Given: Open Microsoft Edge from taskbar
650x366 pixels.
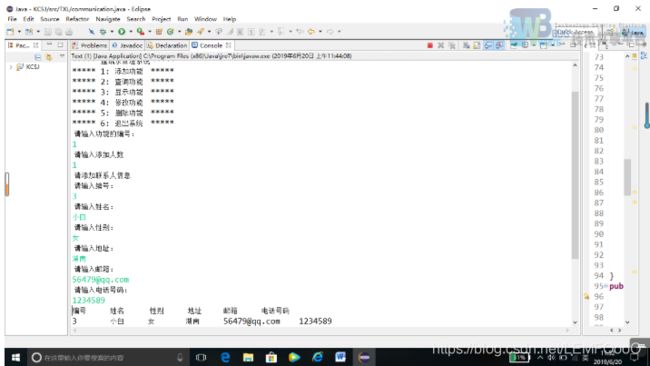Looking at the screenshot, I should point(225,357).
